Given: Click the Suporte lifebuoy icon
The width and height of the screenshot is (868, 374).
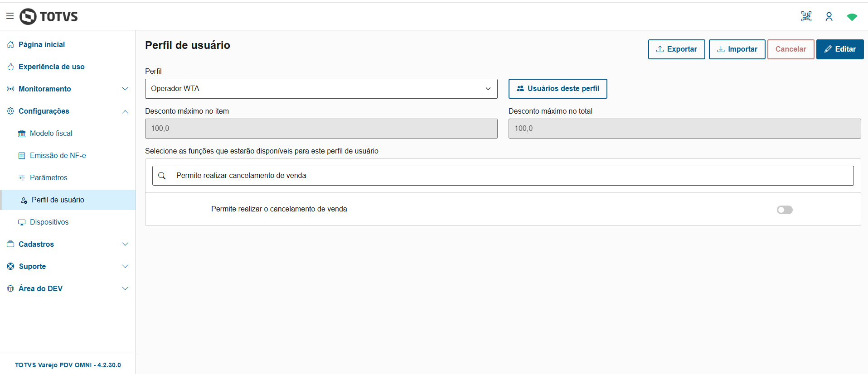Looking at the screenshot, I should [x=10, y=266].
